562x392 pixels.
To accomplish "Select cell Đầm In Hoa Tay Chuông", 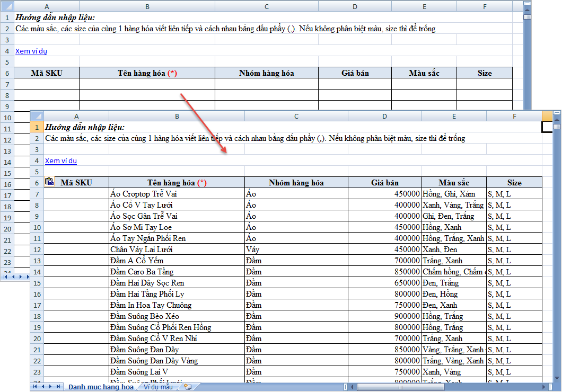I will point(177,305).
